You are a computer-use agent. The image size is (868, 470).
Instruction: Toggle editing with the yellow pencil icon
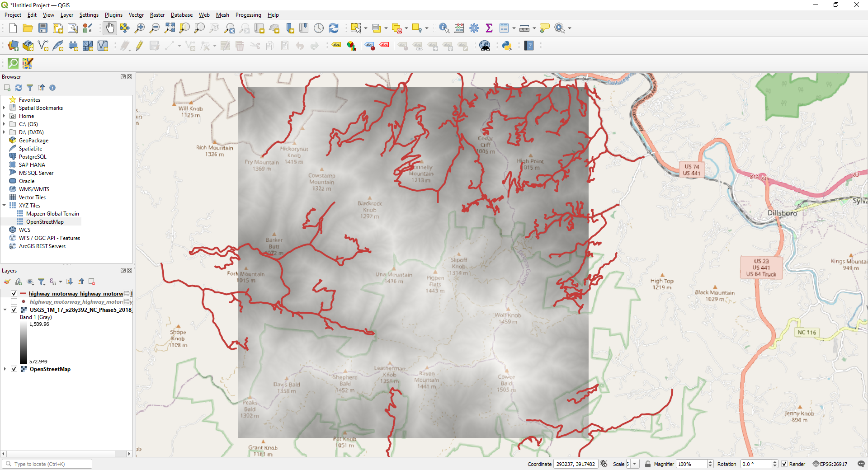coord(139,46)
